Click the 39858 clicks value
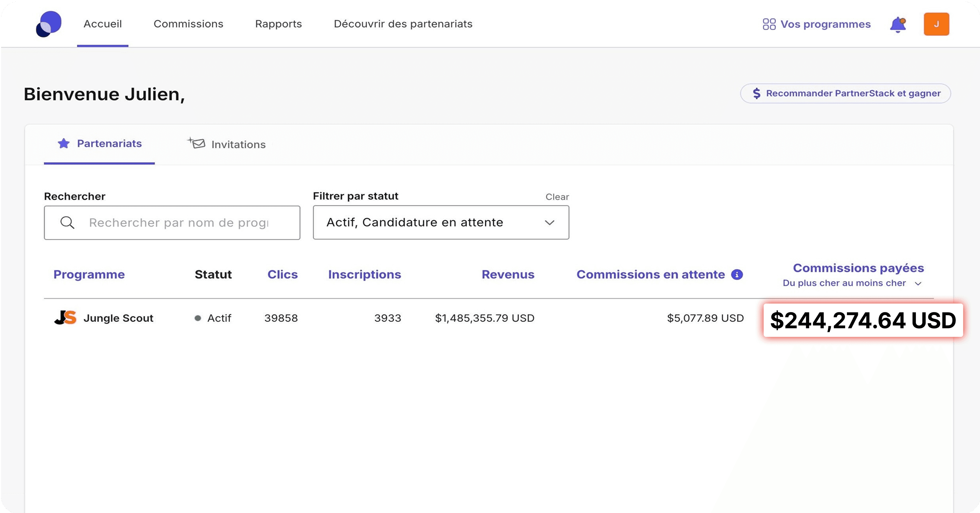980x513 pixels. [281, 318]
